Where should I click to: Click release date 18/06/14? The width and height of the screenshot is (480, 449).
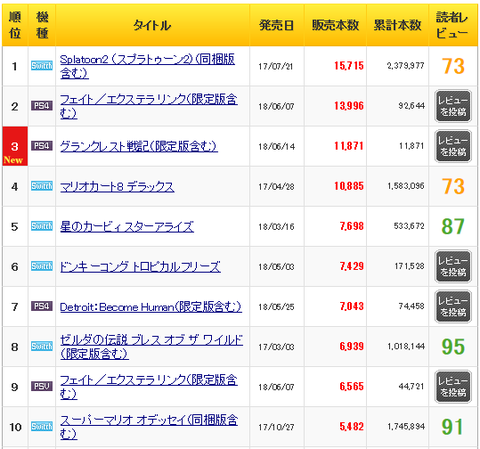point(276,146)
